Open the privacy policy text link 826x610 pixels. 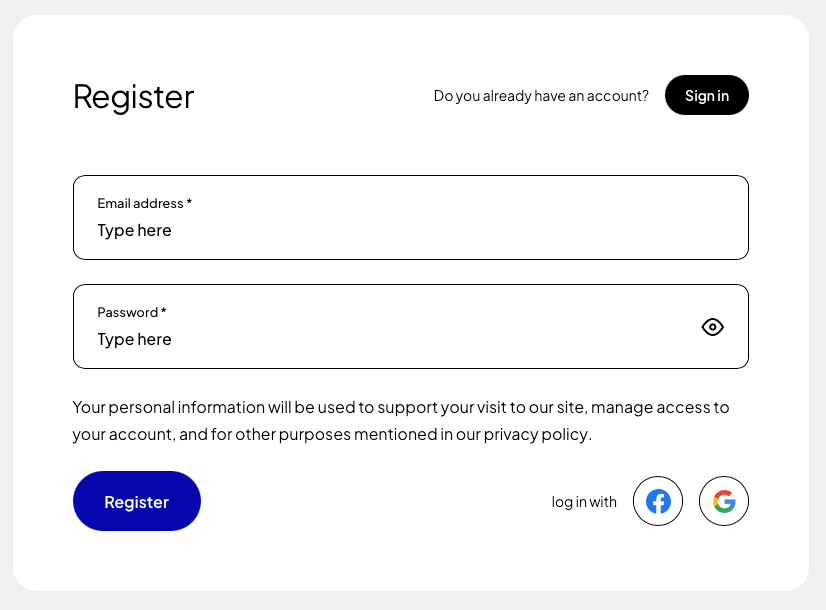click(536, 435)
